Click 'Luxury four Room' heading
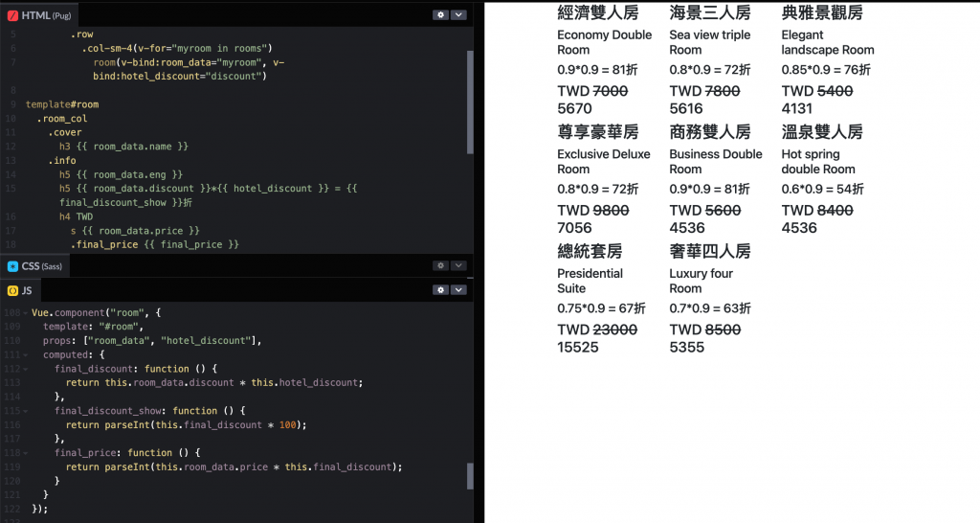This screenshot has height=523, width=980. (702, 281)
